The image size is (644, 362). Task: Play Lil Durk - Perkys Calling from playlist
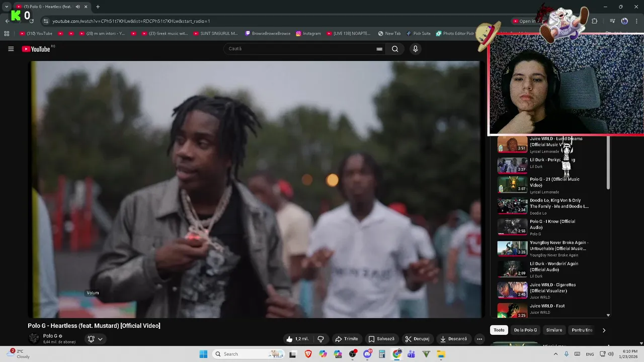point(550,165)
